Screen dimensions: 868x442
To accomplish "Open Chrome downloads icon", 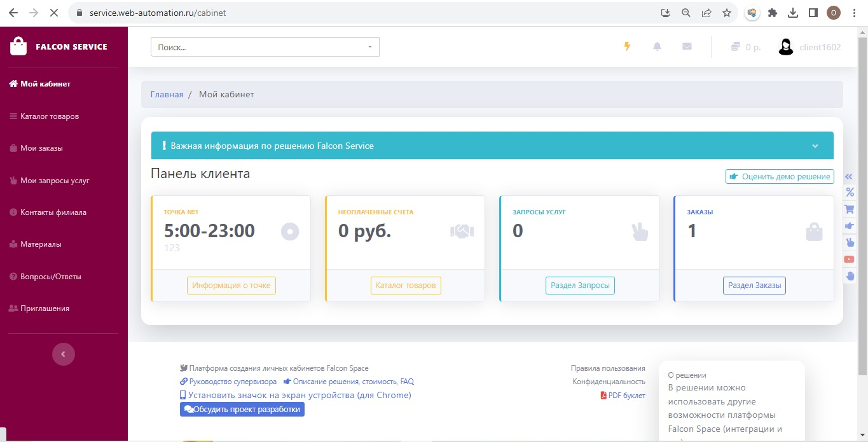I will (793, 12).
